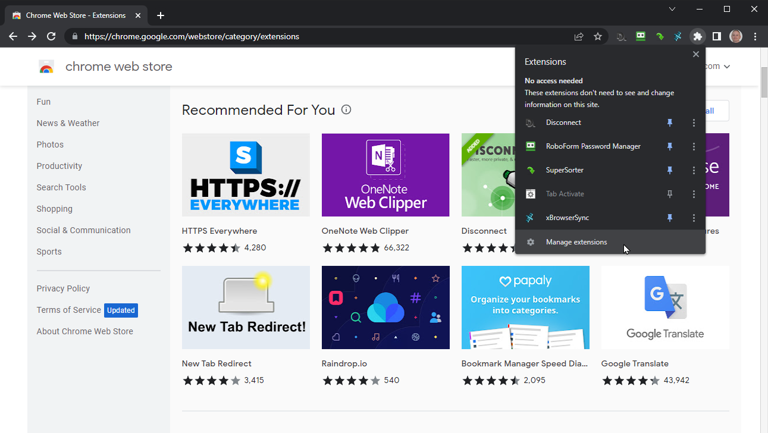Click the page vertical scrollbar thumb
Image resolution: width=768 pixels, height=433 pixels.
tap(764, 82)
